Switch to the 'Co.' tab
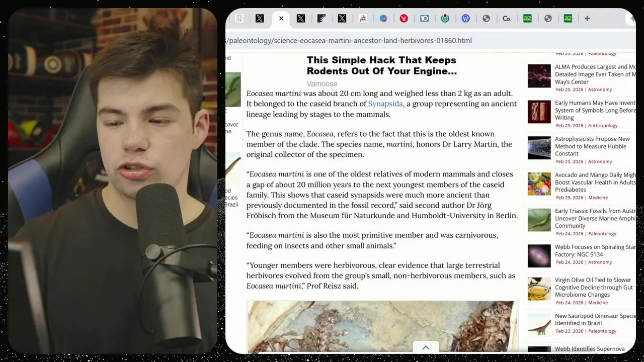644x362 pixels. [507, 19]
